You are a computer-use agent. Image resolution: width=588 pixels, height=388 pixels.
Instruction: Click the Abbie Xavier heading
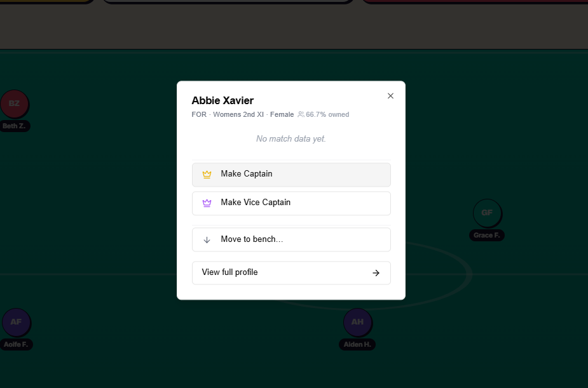click(x=222, y=100)
